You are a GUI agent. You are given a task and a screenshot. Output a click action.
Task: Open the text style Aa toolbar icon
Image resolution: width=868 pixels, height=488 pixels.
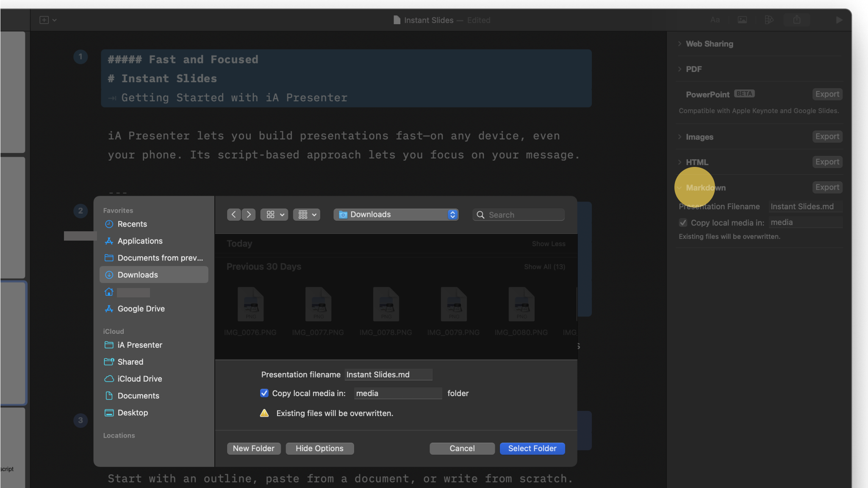point(715,20)
